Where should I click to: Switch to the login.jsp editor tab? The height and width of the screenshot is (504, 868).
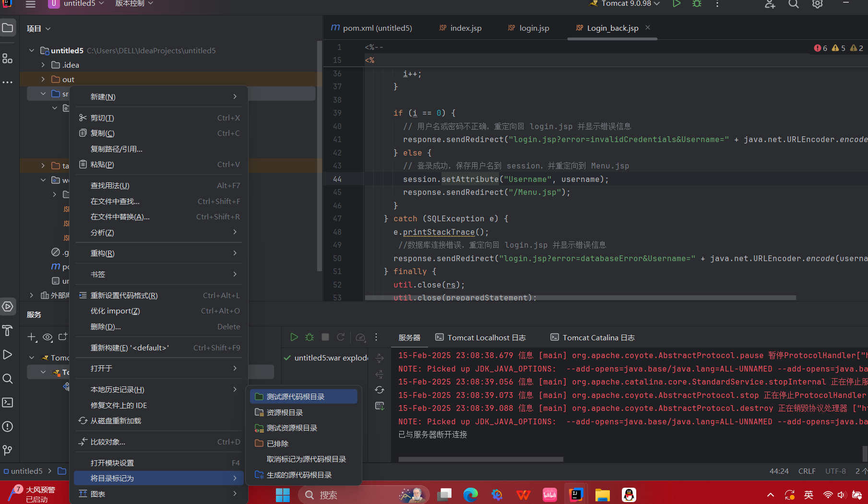pyautogui.click(x=529, y=28)
